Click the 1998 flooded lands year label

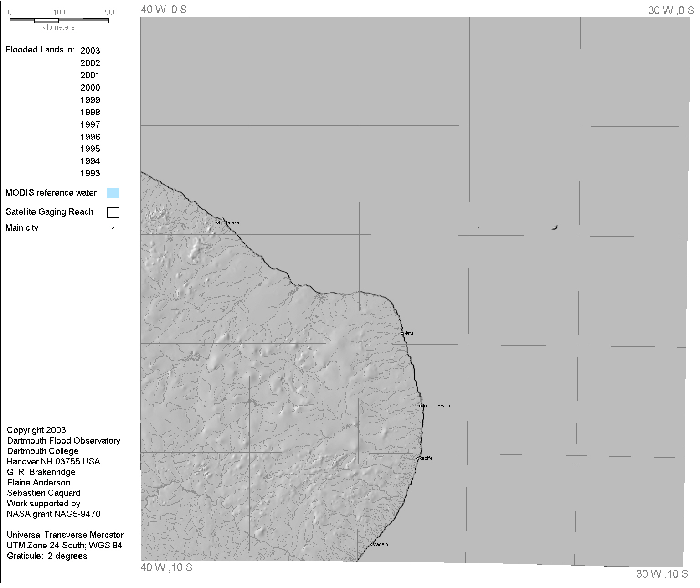[x=90, y=112]
